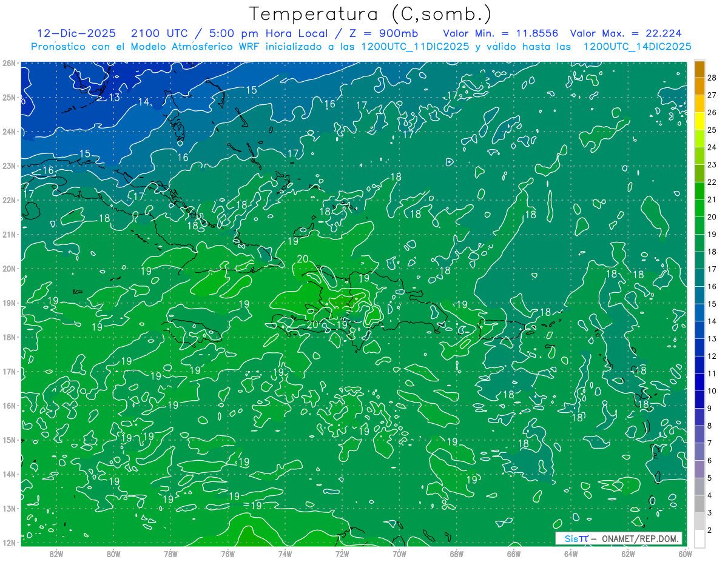Image resolution: width=728 pixels, height=562 pixels.
Task: Click the colorbar scale value '22'
Action: tap(712, 182)
